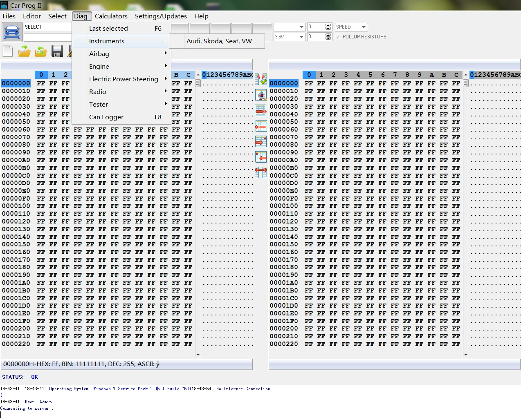Increase the top numeric spinner value

pyautogui.click(x=328, y=25)
